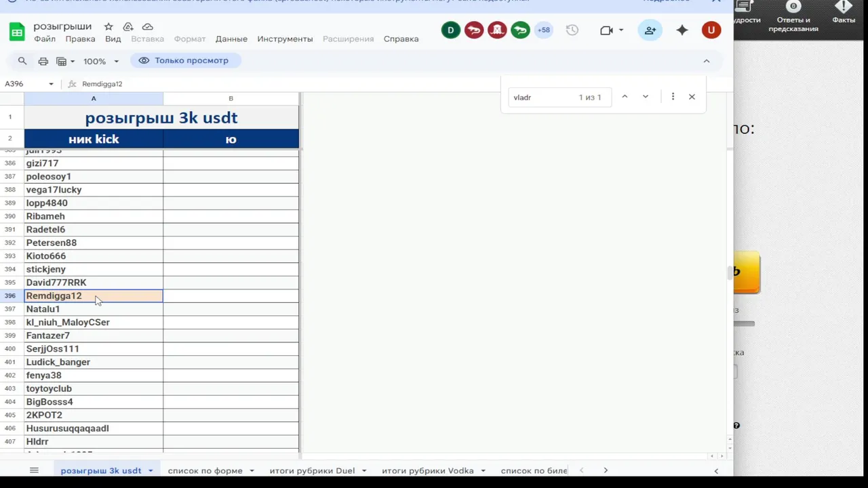Open the U account avatar
This screenshot has height=488, width=868.
[711, 30]
